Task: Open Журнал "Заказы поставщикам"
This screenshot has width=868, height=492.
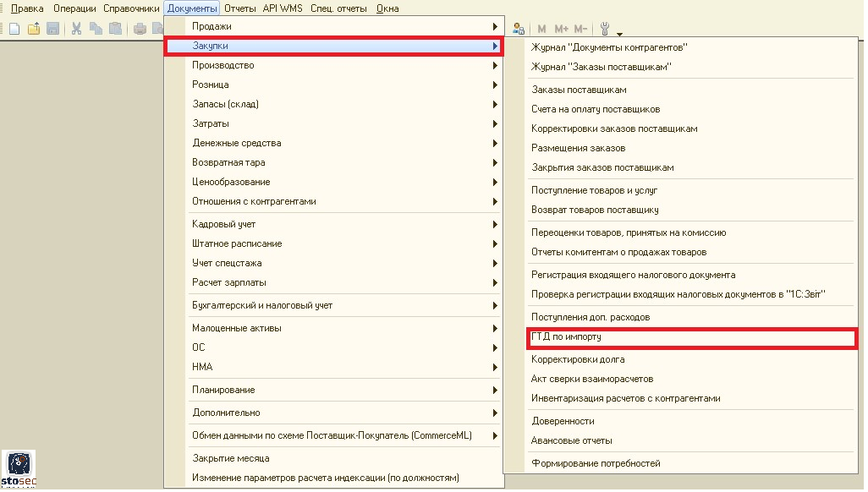Action: tap(681, 67)
